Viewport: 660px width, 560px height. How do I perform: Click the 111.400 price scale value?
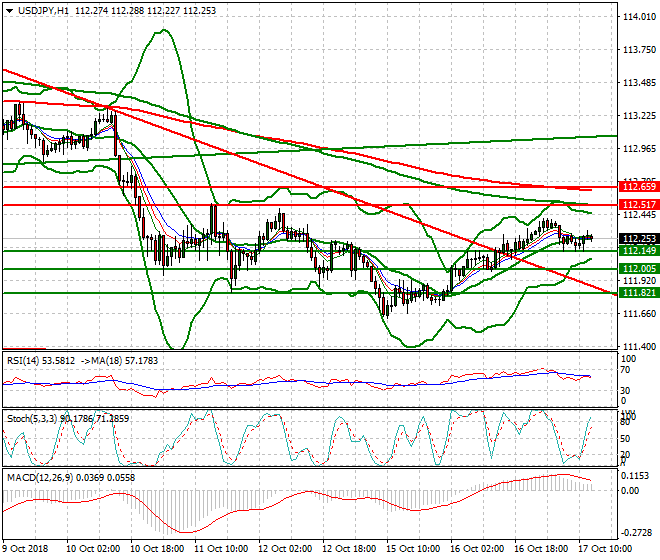pos(639,347)
